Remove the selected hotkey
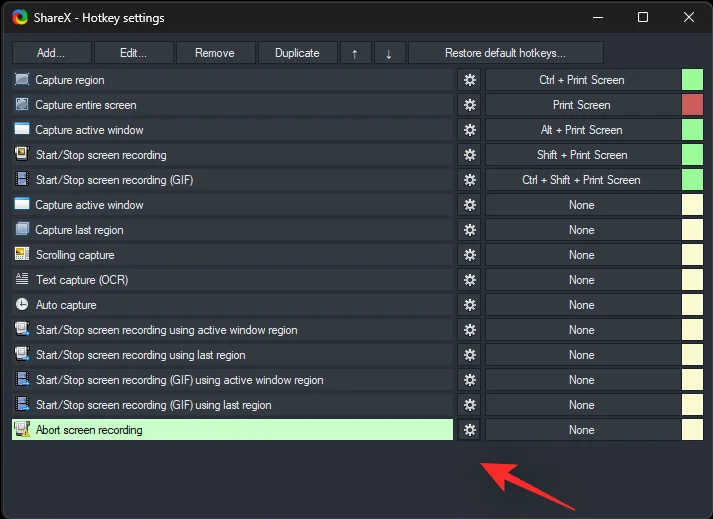This screenshot has width=713, height=519. tap(215, 53)
